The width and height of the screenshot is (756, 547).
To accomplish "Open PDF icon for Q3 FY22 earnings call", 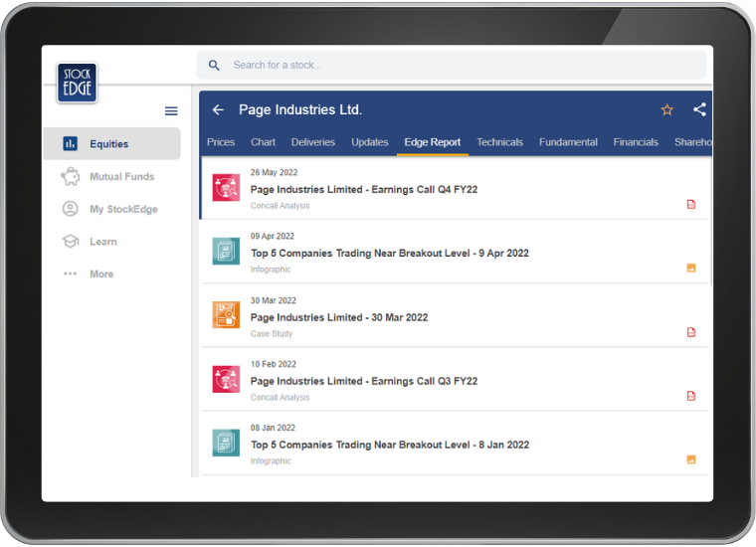I will tap(691, 396).
